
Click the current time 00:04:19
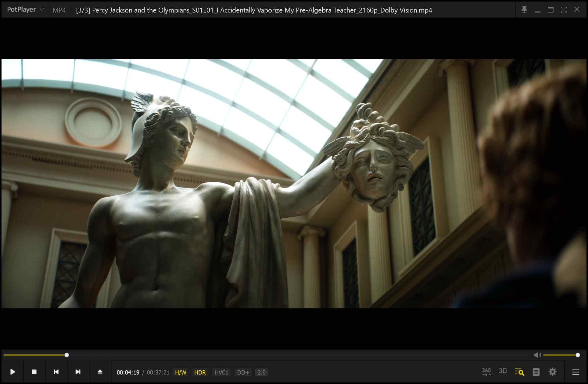(x=128, y=372)
